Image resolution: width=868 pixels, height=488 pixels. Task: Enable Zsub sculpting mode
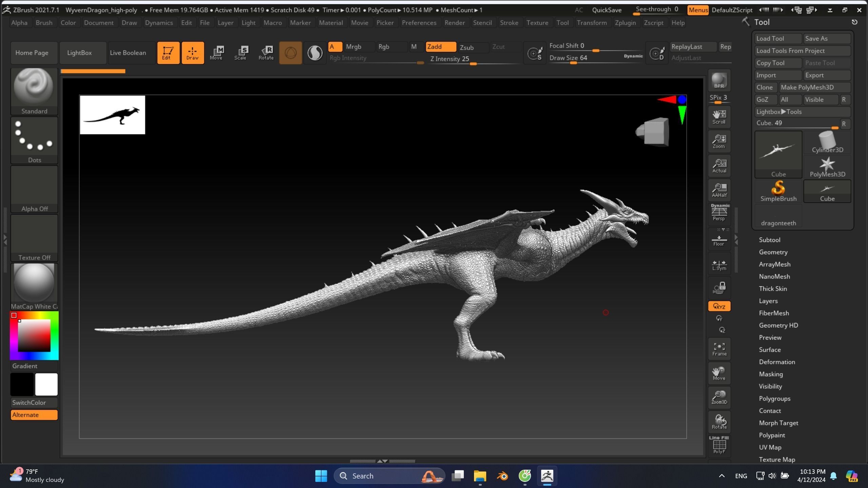(x=473, y=47)
